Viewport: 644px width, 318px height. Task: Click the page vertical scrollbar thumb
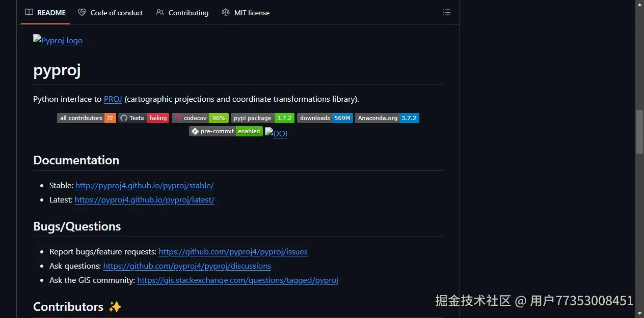tap(639, 131)
